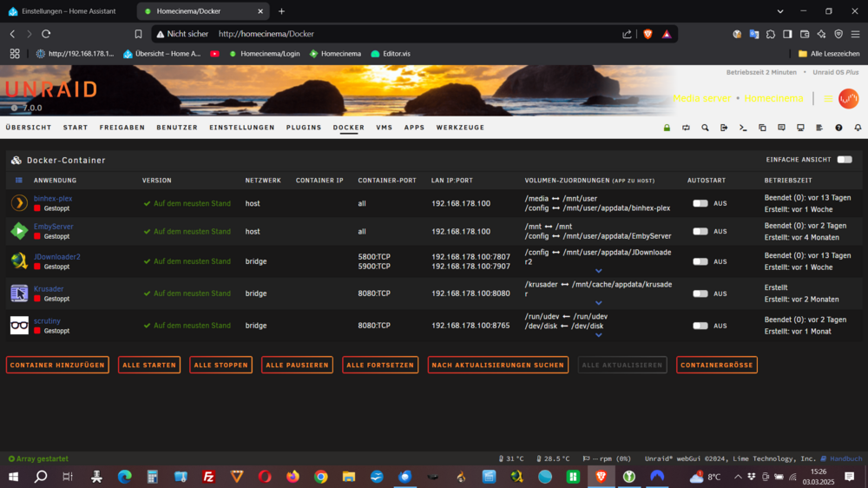
Task: Click the address bar URL field
Action: click(415, 34)
